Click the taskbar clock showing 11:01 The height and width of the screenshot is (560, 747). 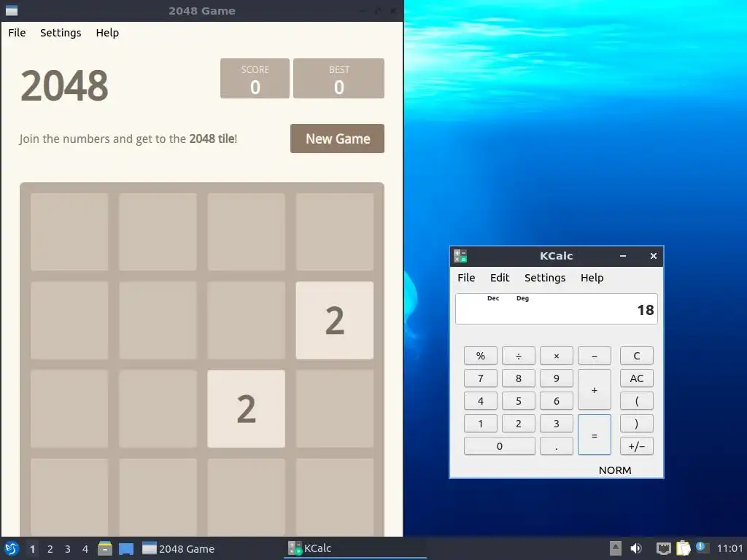click(x=729, y=548)
